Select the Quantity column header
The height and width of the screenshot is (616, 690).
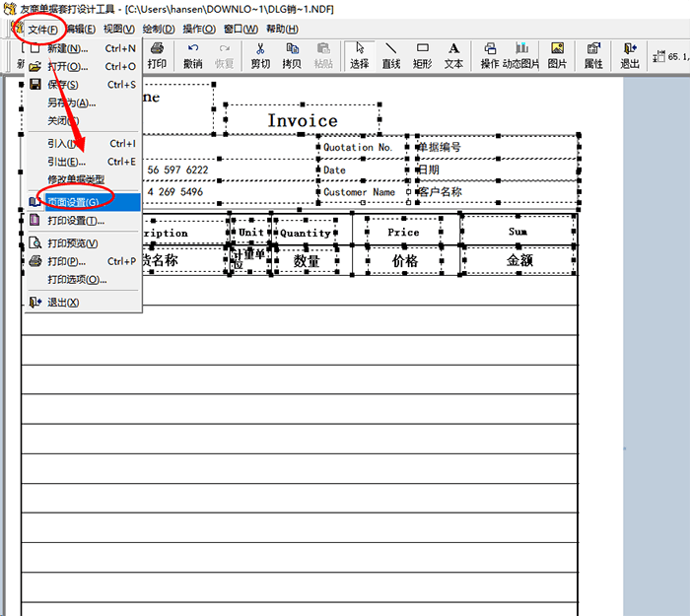pos(306,233)
